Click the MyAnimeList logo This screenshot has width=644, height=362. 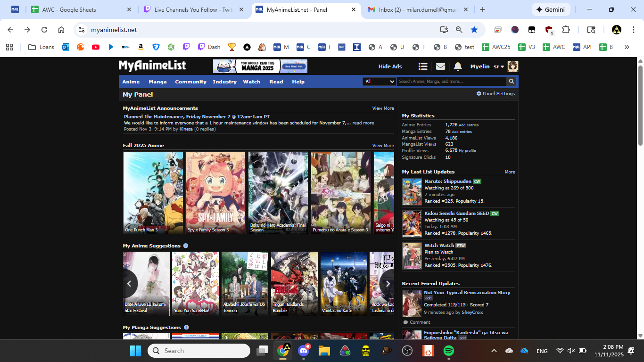click(x=152, y=66)
